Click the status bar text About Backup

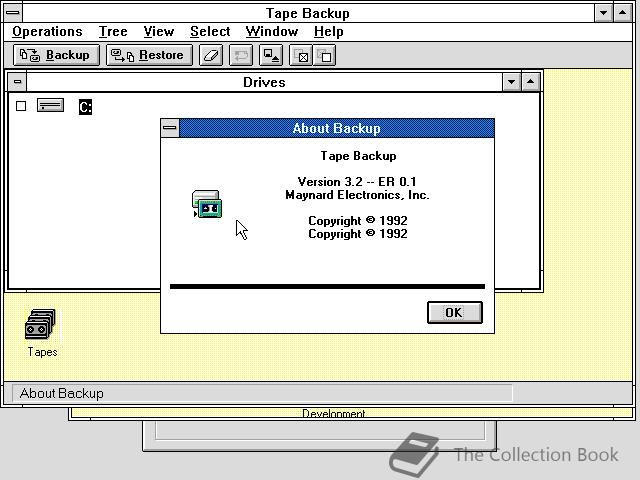pyautogui.click(x=62, y=393)
